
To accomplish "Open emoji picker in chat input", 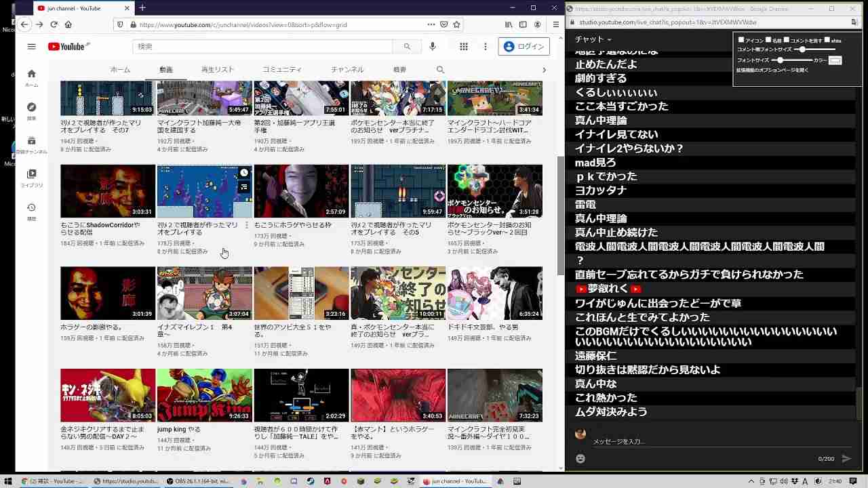I will (x=580, y=459).
